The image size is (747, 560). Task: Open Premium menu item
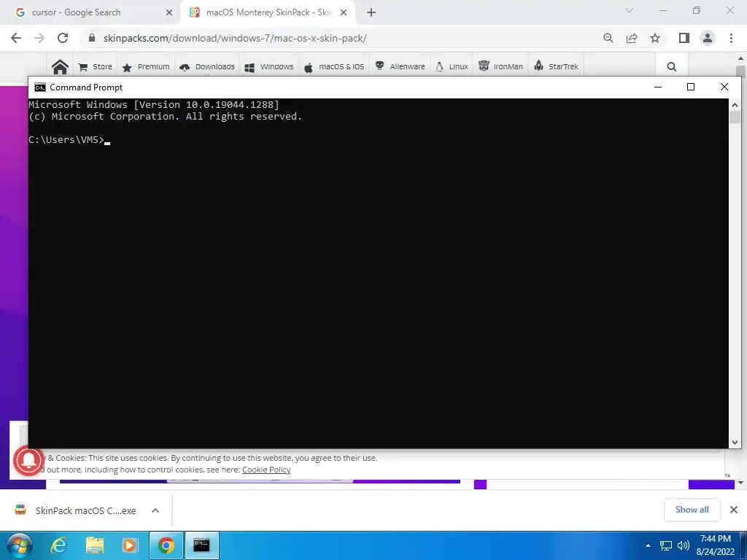click(146, 66)
